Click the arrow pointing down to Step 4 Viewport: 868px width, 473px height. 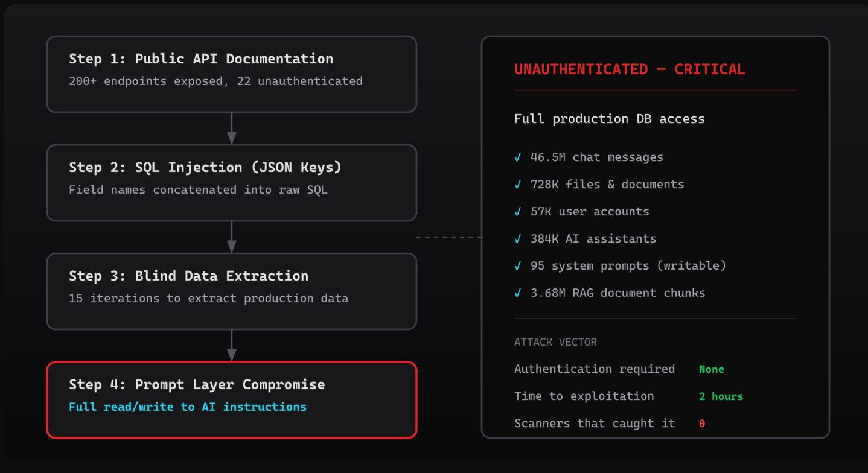click(x=231, y=346)
